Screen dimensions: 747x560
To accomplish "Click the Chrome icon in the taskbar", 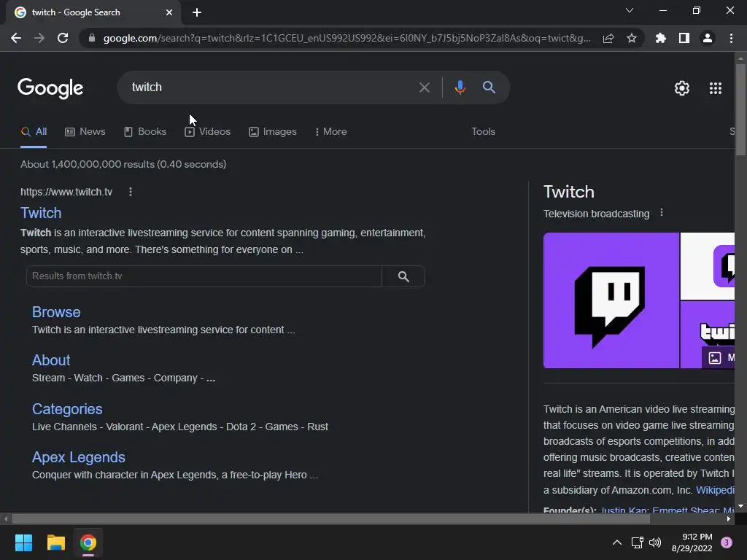I will point(88,542).
